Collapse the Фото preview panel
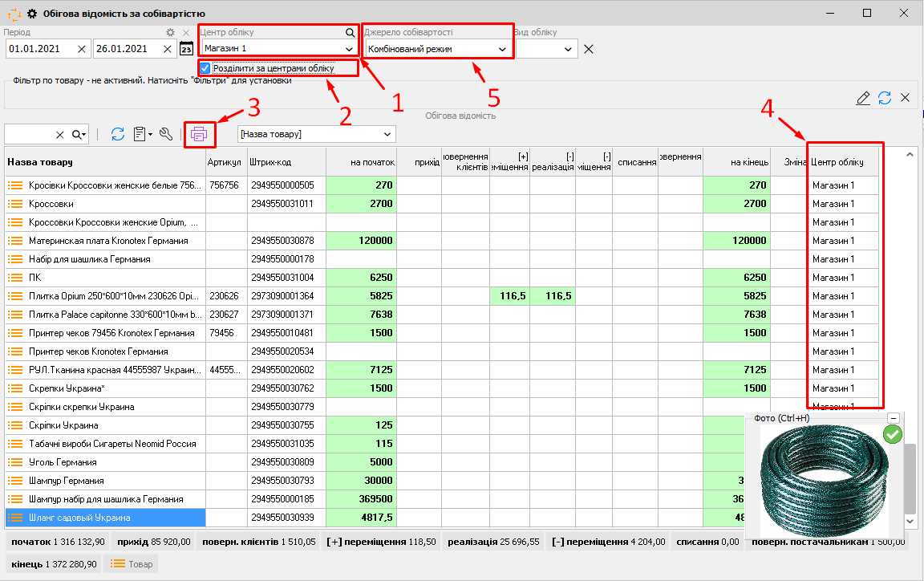The image size is (924, 581). (893, 418)
